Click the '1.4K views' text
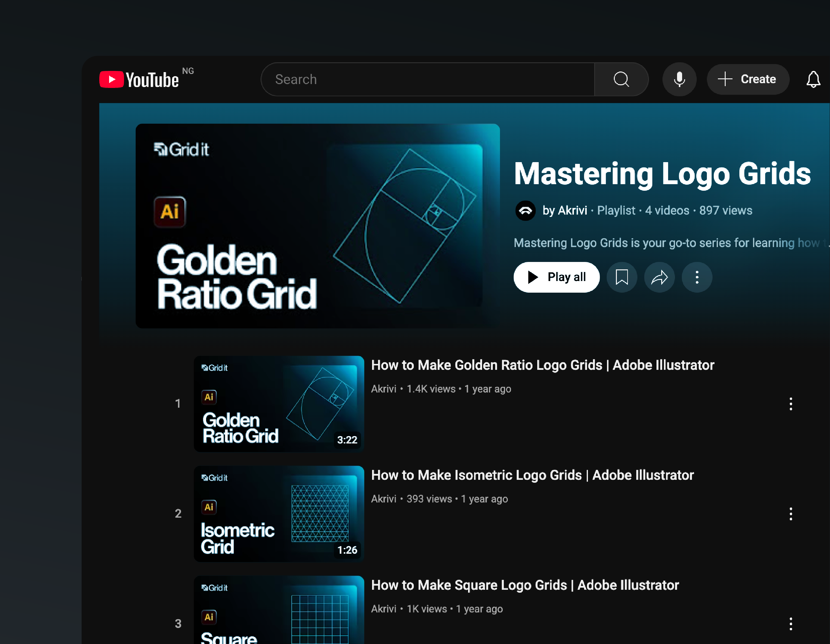 coord(431,389)
